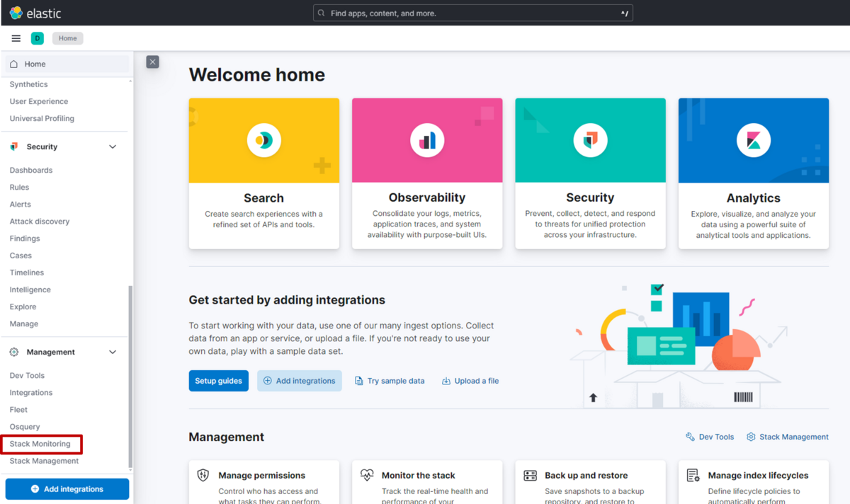Open Stack Monitoring in sidebar
Screen dimensions: 850x504
pos(40,444)
